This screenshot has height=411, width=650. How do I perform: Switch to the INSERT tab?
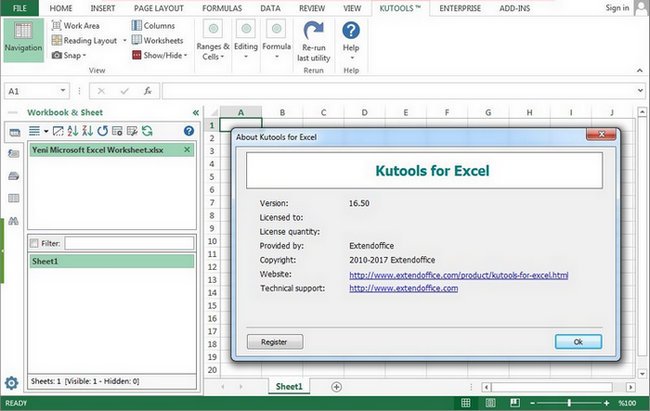[x=103, y=8]
